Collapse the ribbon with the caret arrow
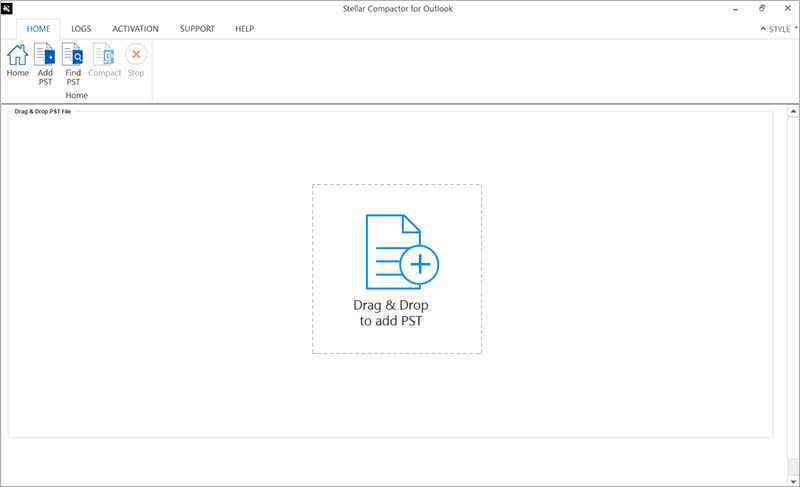This screenshot has width=800, height=487. coord(763,29)
